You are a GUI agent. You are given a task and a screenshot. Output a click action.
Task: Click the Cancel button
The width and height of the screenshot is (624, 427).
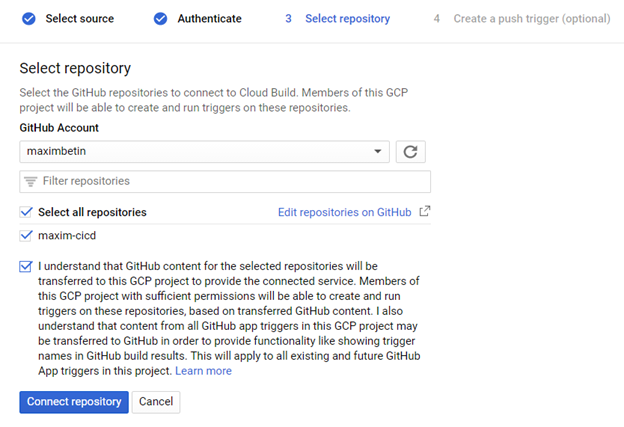pyautogui.click(x=156, y=402)
